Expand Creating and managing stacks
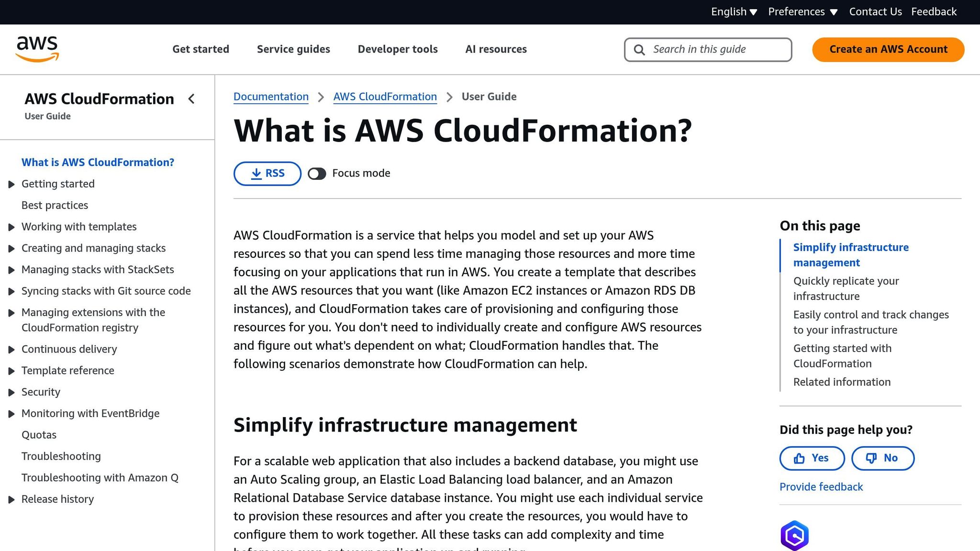Viewport: 980px width, 551px height. coord(11,249)
